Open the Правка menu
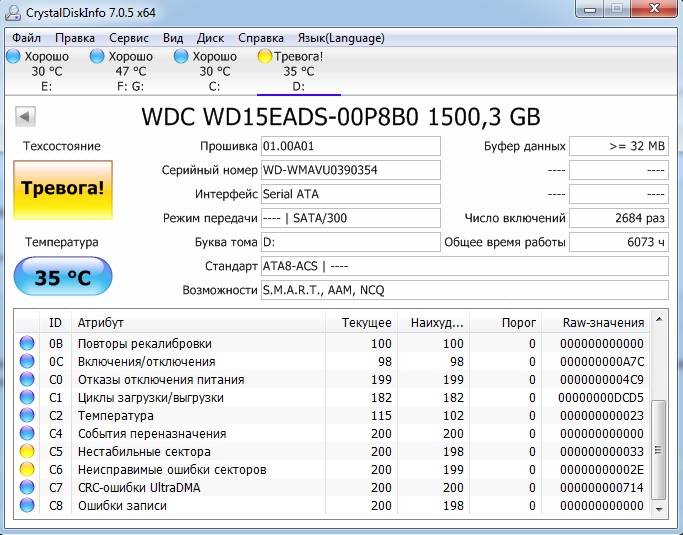Screen dimensions: 683x535 (x=74, y=38)
